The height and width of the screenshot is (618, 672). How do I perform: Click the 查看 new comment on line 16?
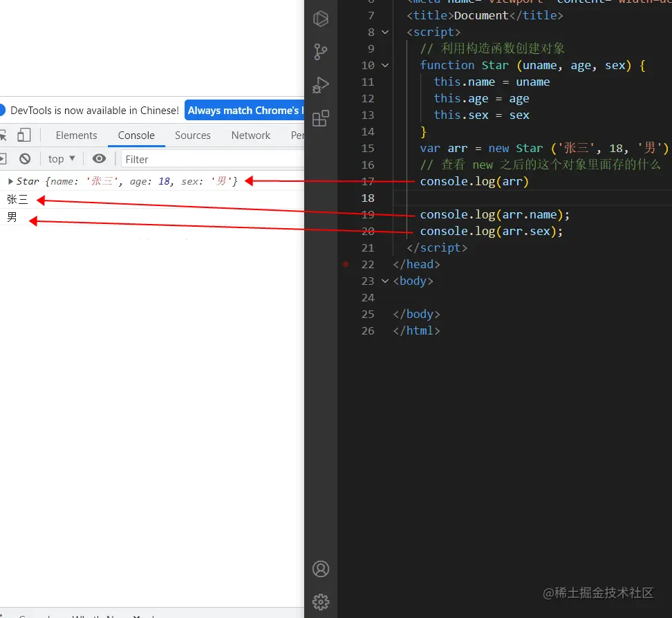click(540, 165)
